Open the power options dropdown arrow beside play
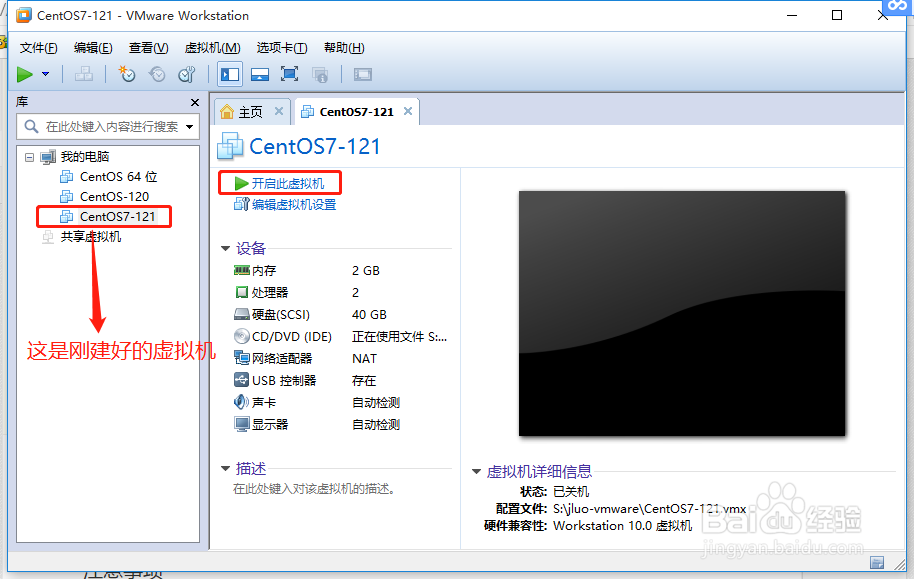The width and height of the screenshot is (914, 579). 45,74
